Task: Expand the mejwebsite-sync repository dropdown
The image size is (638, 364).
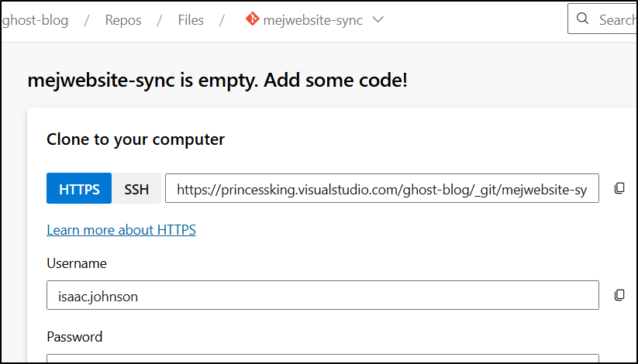Action: point(378,19)
